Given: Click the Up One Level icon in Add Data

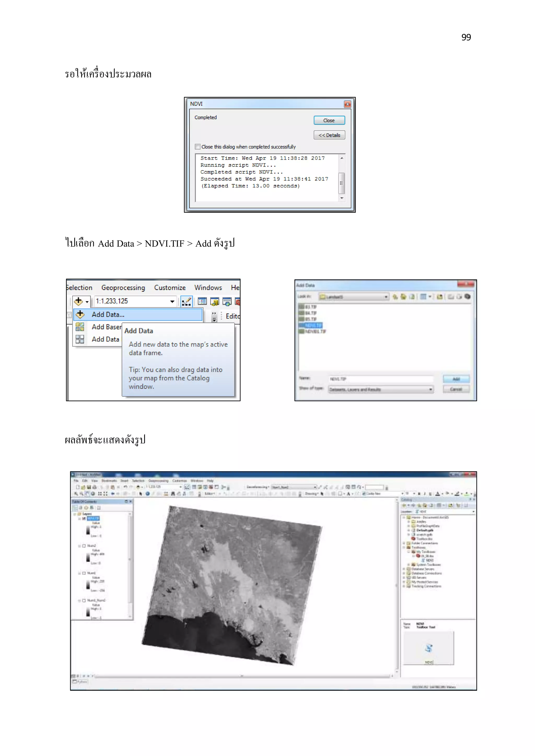Looking at the screenshot, I should [395, 297].
